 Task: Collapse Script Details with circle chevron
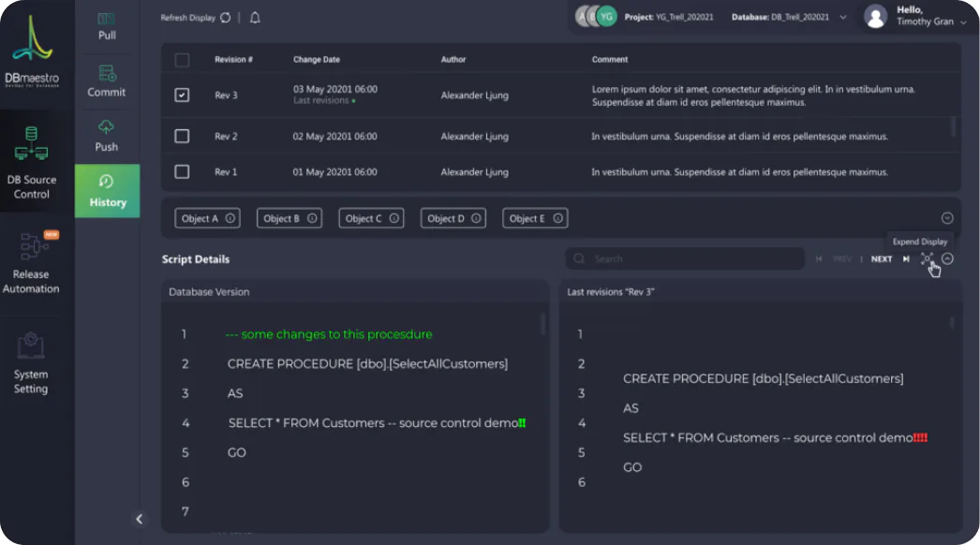point(947,258)
